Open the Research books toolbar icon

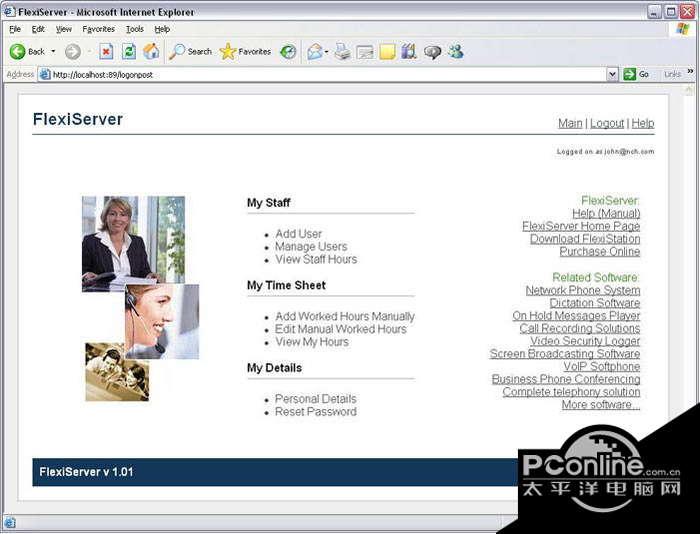pos(409,52)
